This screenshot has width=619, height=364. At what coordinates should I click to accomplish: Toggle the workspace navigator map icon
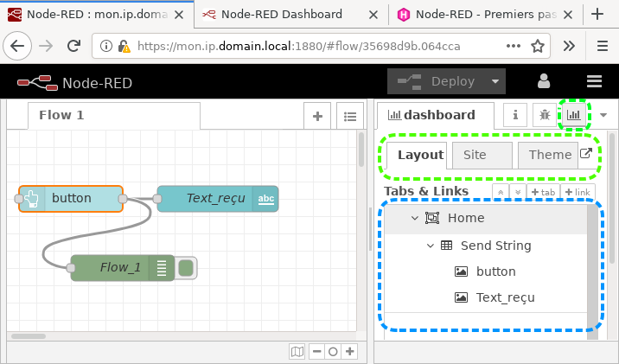297,351
